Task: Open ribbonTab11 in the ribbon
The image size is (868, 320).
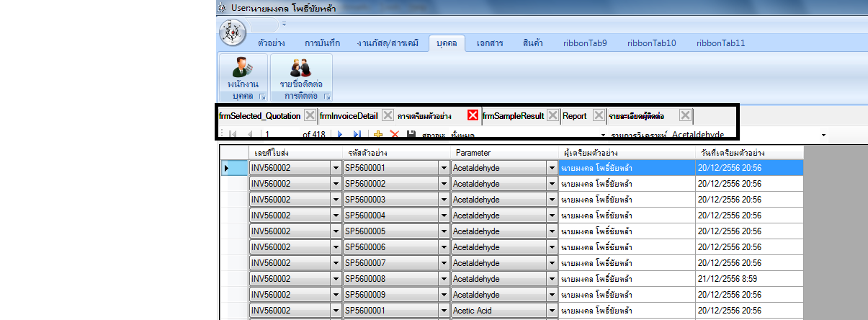Action: (x=720, y=43)
